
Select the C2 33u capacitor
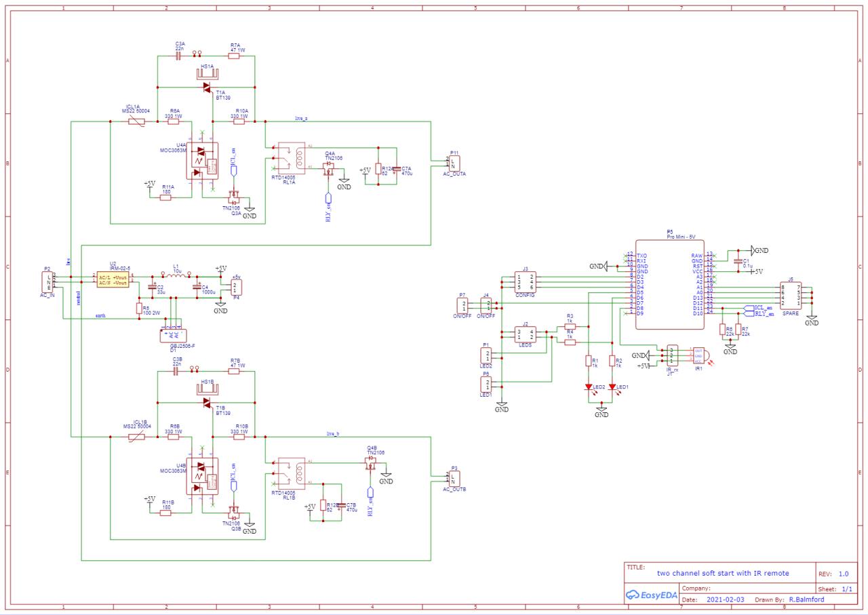tap(153, 287)
